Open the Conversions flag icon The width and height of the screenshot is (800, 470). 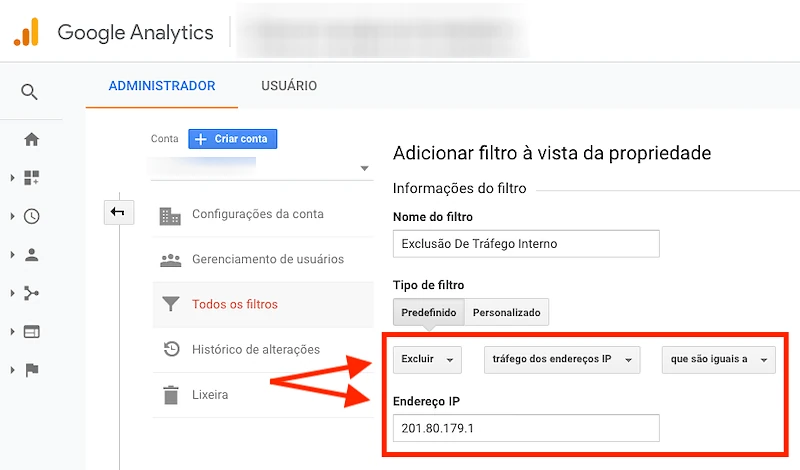pyautogui.click(x=32, y=370)
